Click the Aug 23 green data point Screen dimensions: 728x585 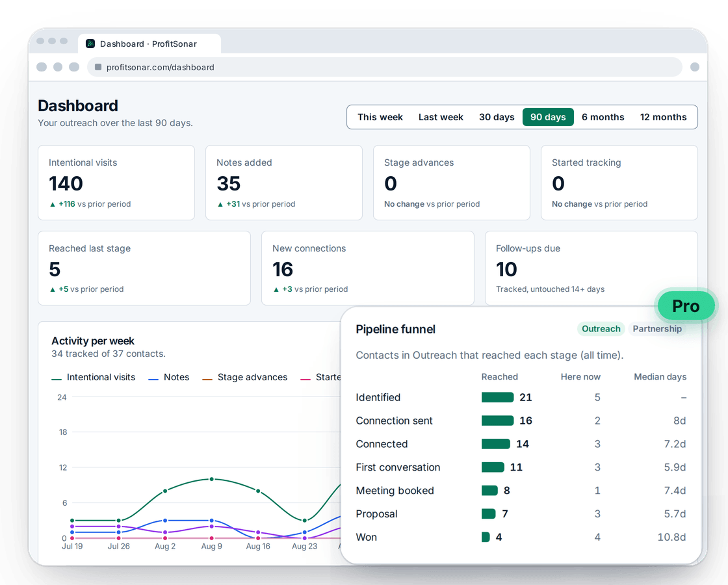[305, 521]
